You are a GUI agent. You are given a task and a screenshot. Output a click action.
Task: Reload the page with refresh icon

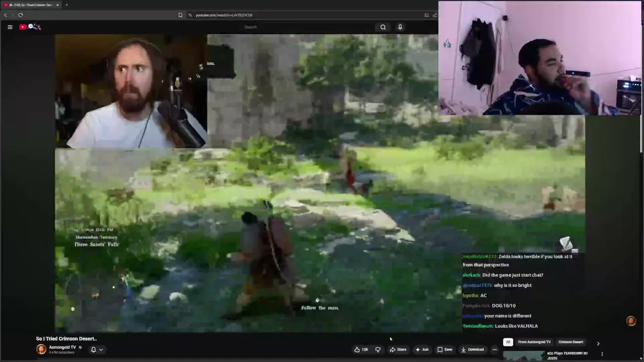pos(21,15)
